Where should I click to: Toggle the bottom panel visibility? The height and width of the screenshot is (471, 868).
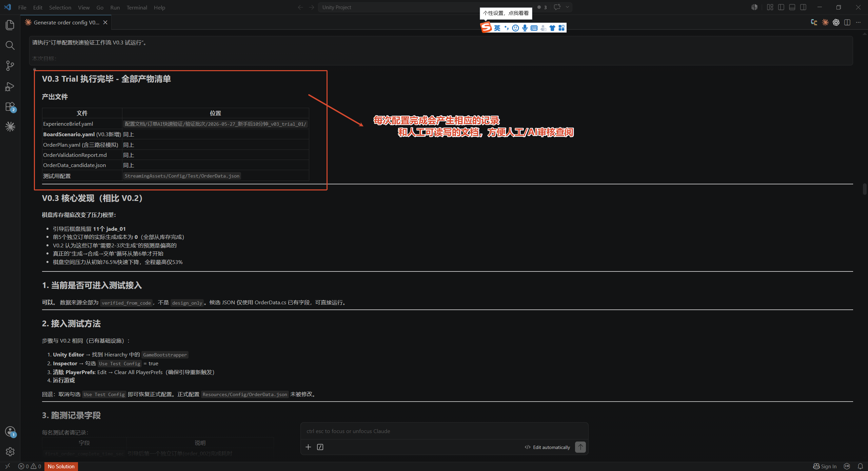tap(792, 7)
